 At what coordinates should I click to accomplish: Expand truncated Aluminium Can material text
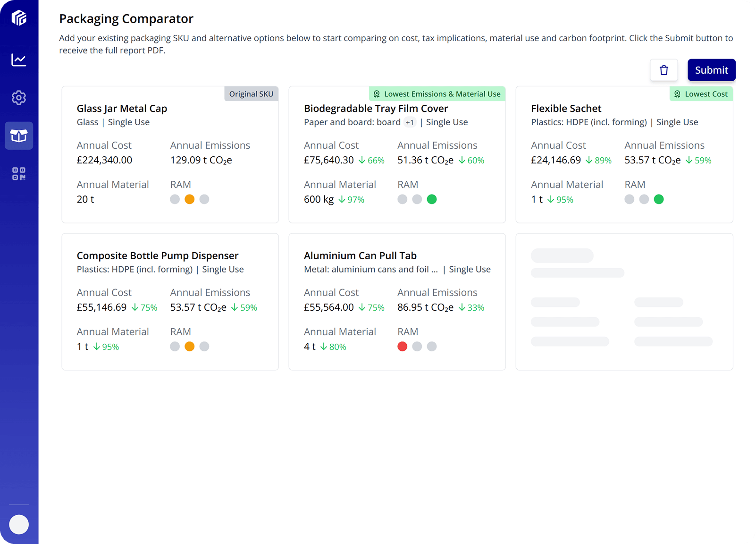coord(371,270)
